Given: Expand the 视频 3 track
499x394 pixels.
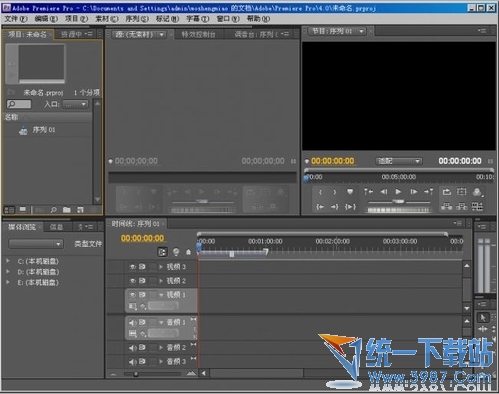Looking at the screenshot, I should pos(161,267).
